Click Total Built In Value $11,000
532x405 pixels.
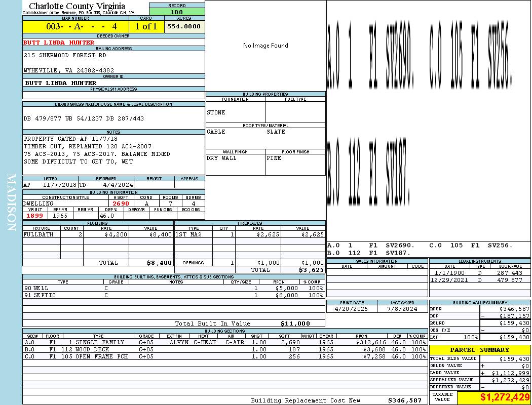pyautogui.click(x=295, y=323)
